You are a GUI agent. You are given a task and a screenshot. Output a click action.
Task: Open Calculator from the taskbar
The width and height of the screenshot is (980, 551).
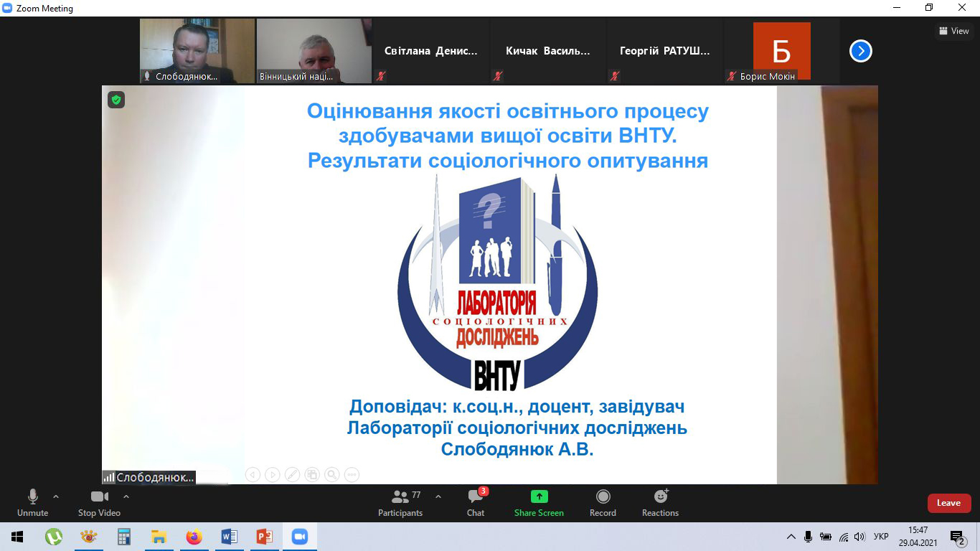pyautogui.click(x=123, y=537)
